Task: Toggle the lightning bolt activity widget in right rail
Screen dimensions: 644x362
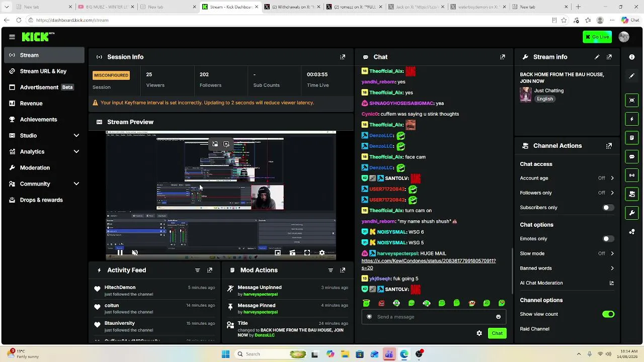Action: (632, 119)
